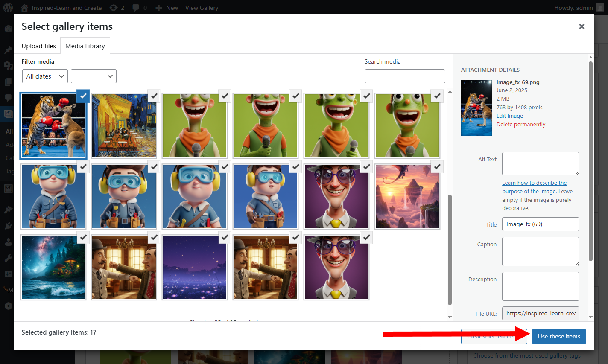Viewport: 608px width, 364px height.
Task: Click the Clear selected items button
Action: (494, 336)
